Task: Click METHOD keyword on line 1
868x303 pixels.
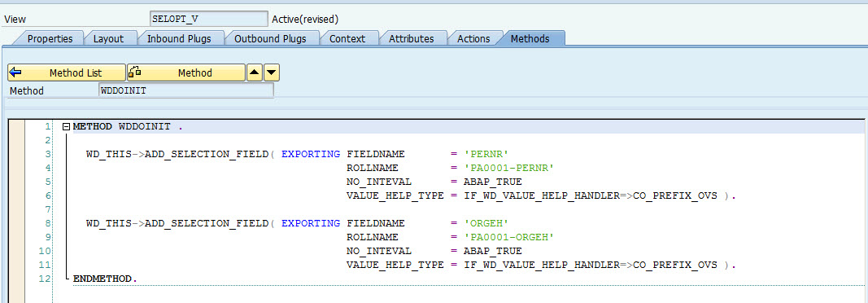Action: (x=94, y=126)
